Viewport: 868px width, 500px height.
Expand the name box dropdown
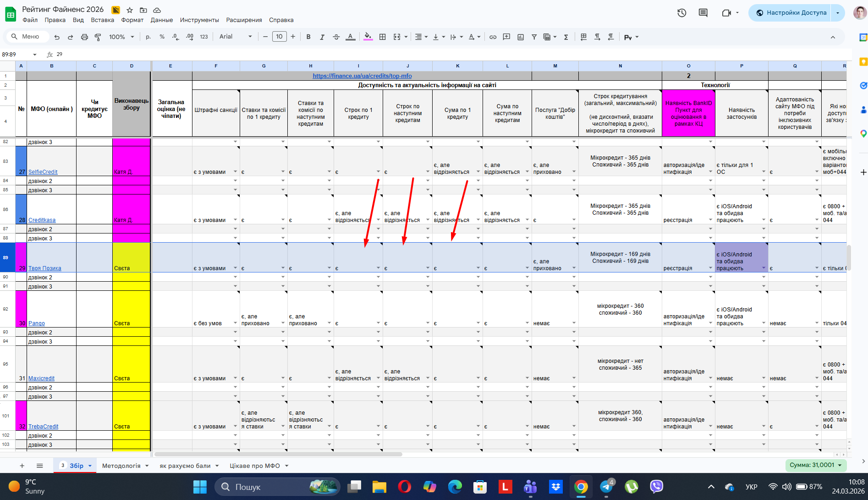[34, 55]
